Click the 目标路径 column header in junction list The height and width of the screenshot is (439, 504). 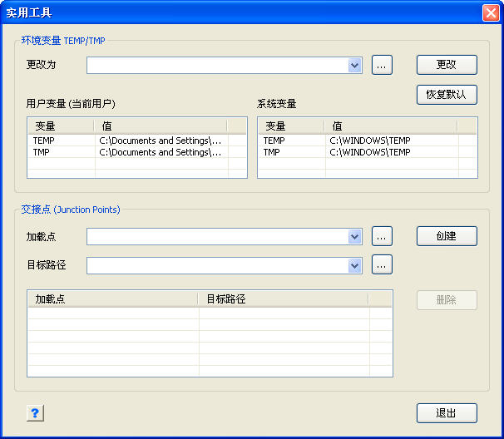point(283,299)
